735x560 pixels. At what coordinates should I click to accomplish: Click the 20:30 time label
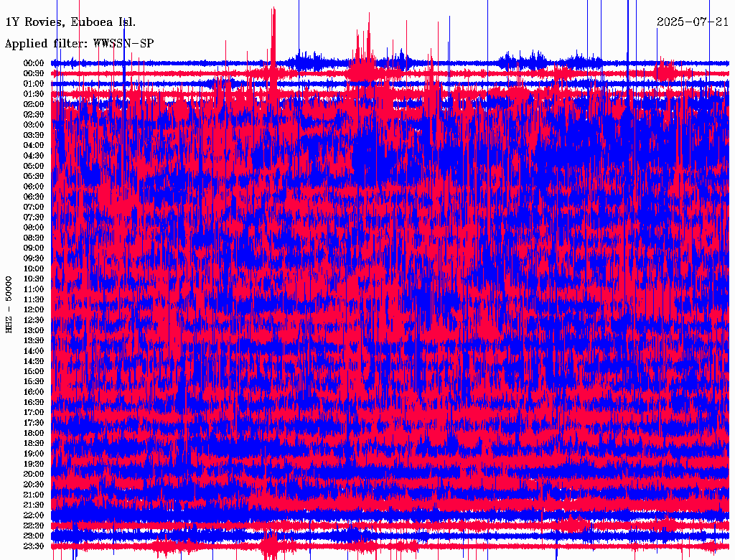[x=34, y=485]
